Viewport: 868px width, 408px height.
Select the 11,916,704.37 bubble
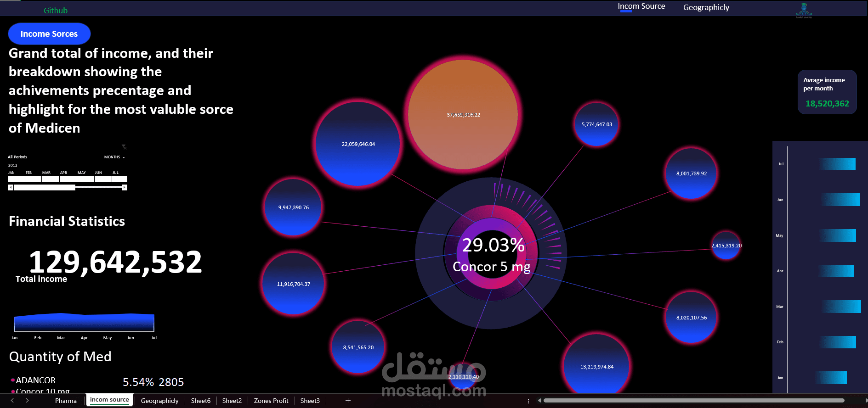[x=293, y=284]
